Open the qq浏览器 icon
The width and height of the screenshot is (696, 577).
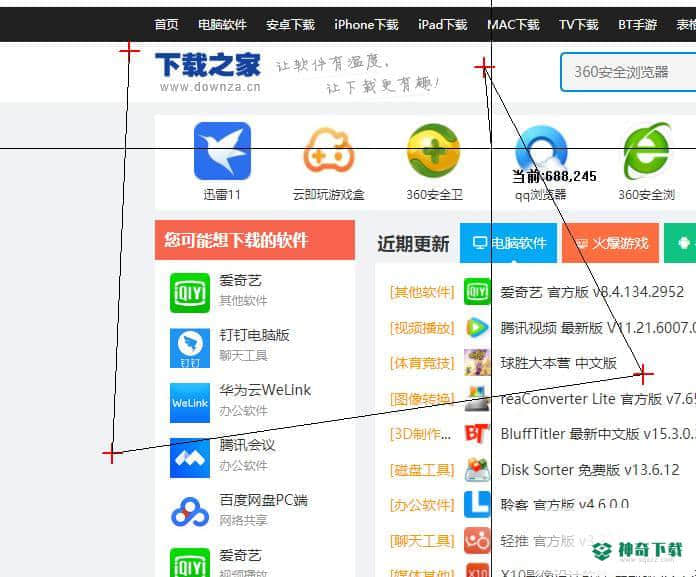pyautogui.click(x=541, y=150)
